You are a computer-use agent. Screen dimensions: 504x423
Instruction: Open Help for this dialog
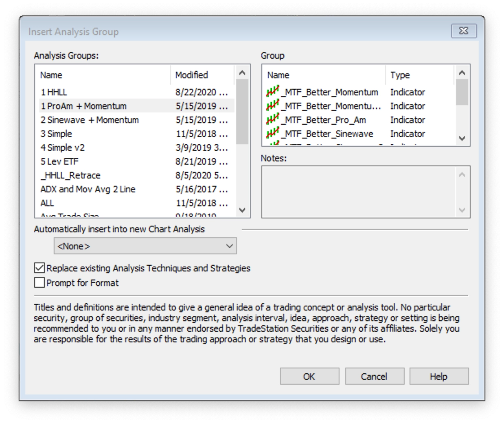pyautogui.click(x=439, y=376)
